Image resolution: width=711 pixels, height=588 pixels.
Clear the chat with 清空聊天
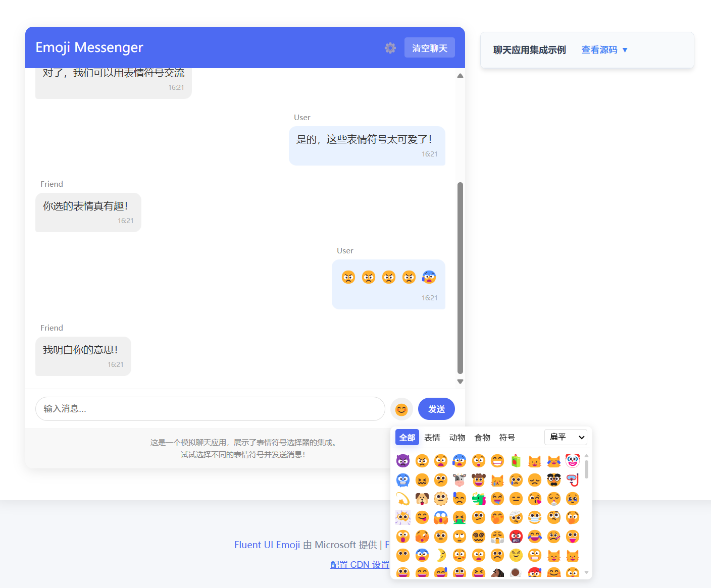pos(429,47)
